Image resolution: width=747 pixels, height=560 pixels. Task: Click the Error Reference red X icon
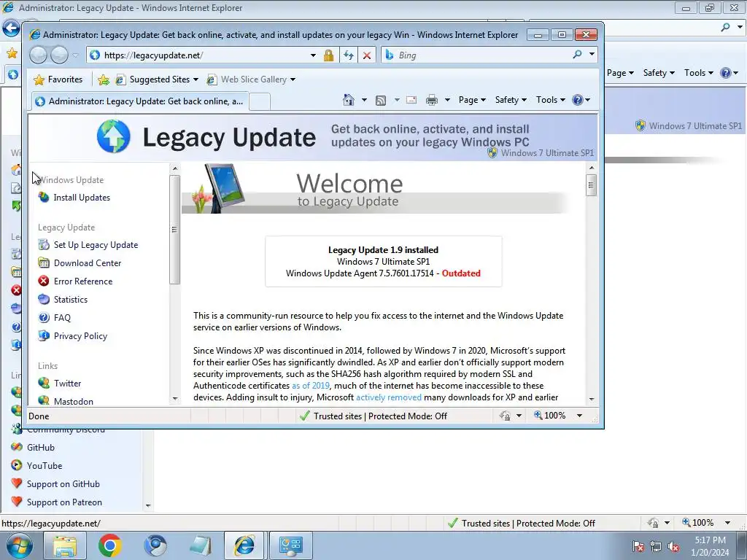(44, 281)
